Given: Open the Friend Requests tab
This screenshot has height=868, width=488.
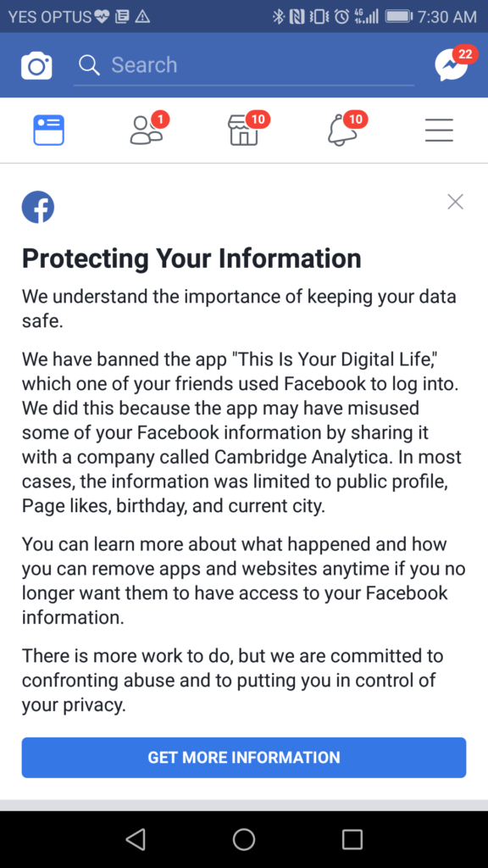Looking at the screenshot, I should coord(149,129).
